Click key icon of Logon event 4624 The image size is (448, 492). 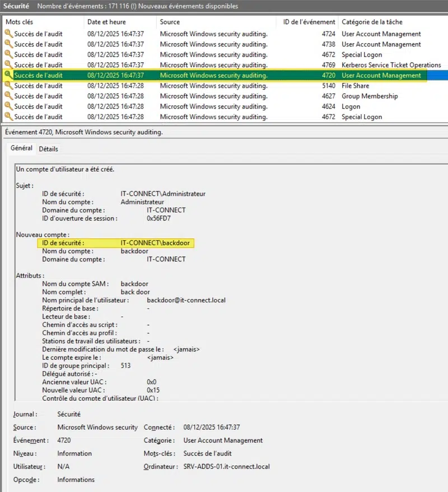tap(8, 106)
